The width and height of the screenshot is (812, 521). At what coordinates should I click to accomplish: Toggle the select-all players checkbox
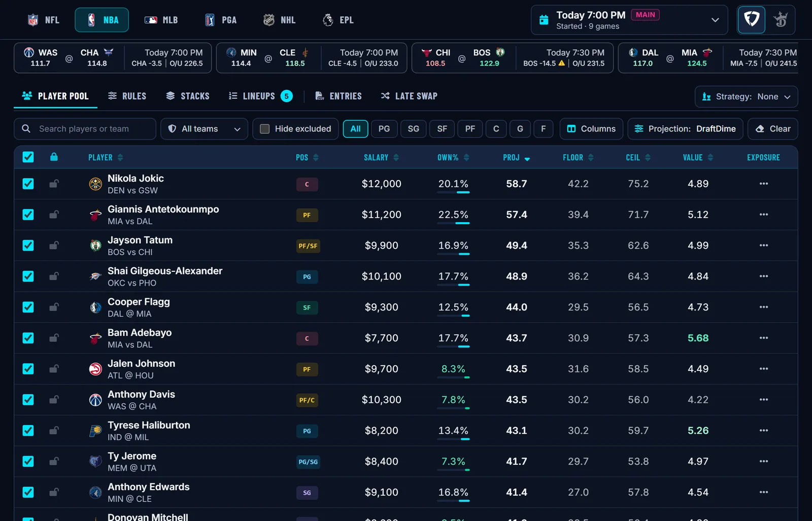(28, 157)
